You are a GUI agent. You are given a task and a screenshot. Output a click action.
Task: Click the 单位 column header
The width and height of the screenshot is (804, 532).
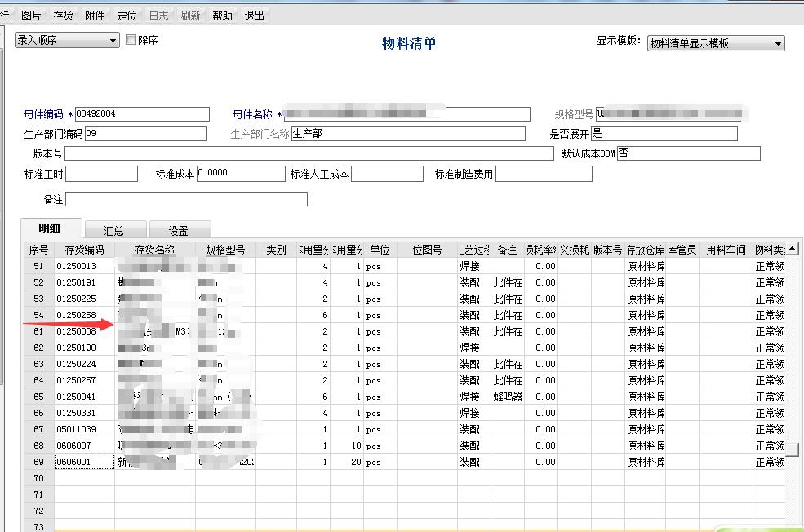tap(380, 250)
